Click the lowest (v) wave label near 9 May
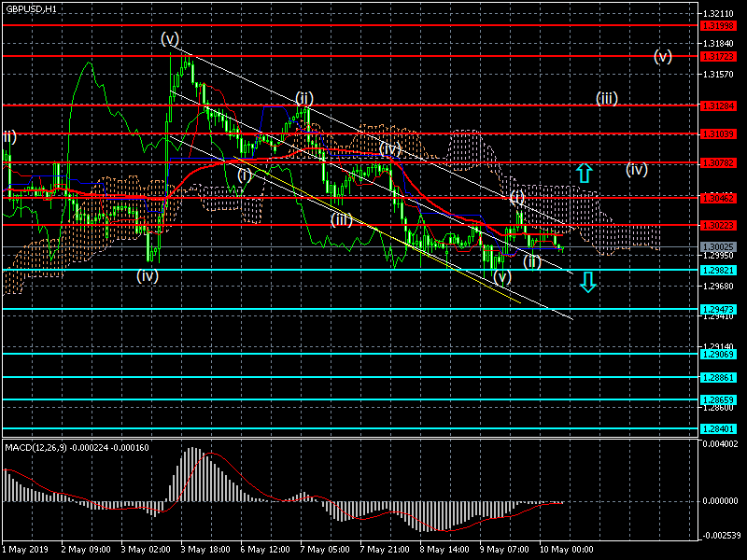 coord(503,277)
